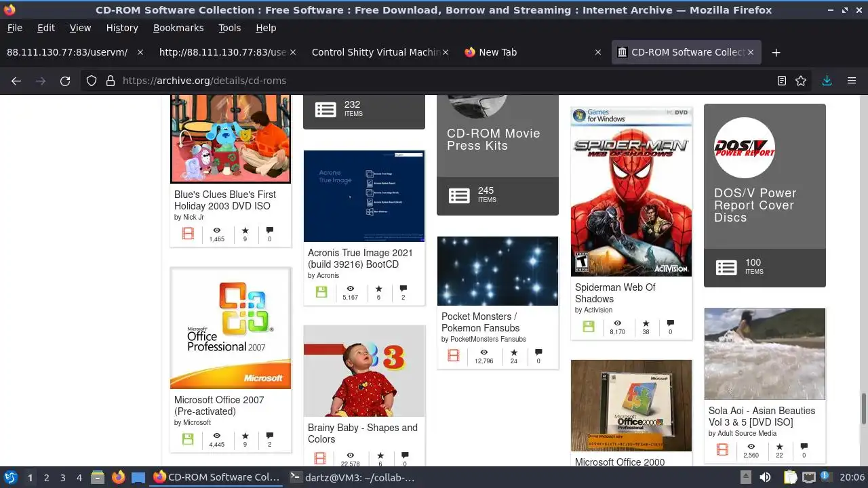Switch to workspace 3 in taskbar
Image resolution: width=868 pixels, height=488 pixels.
click(x=63, y=477)
